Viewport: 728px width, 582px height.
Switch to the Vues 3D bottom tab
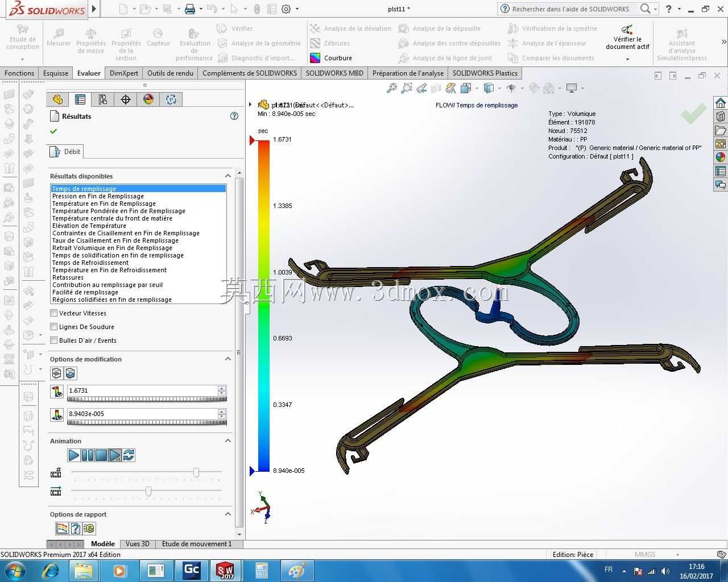(138, 544)
